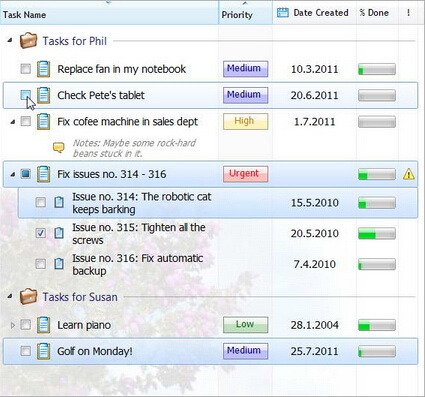Check the Check Pete's tablet checkbox
Viewport: 425px width, 397px height.
[26, 95]
